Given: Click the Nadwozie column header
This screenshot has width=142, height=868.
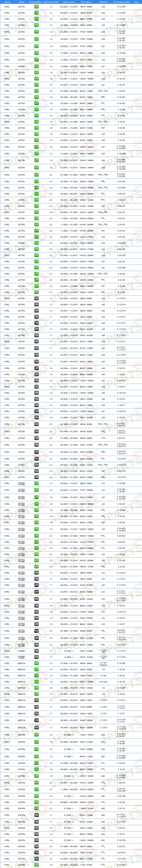Looking at the screenshot, I should coord(104,2).
